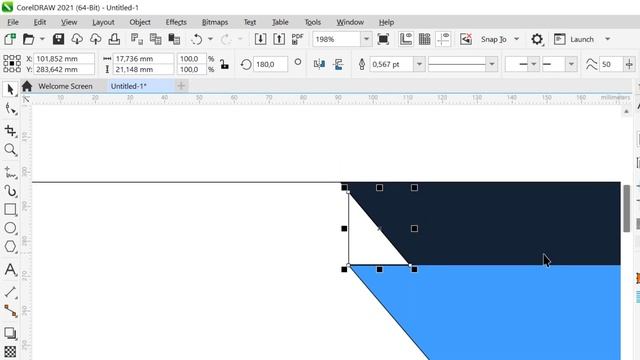Cut the selected object
The image size is (640, 360).
pyautogui.click(x=136, y=39)
